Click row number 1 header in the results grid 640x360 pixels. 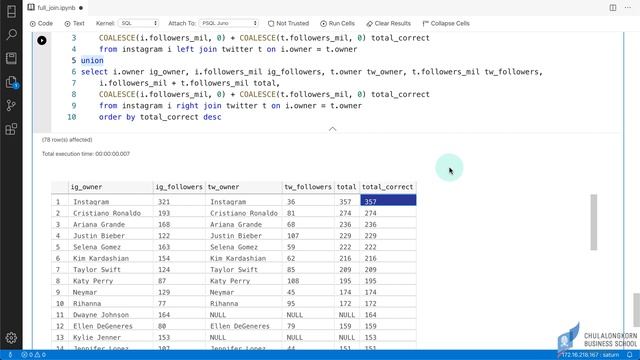pos(60,202)
